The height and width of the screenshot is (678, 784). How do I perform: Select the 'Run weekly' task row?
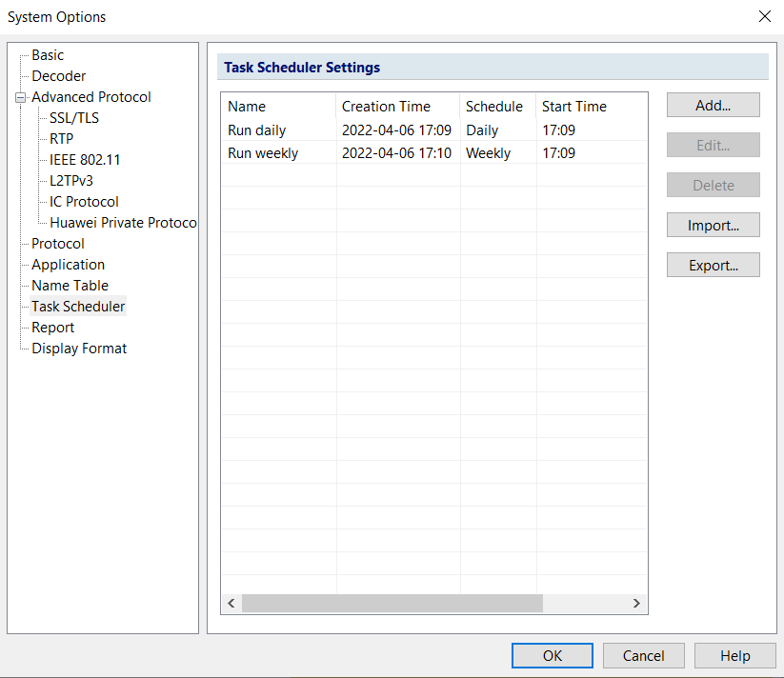pos(434,153)
